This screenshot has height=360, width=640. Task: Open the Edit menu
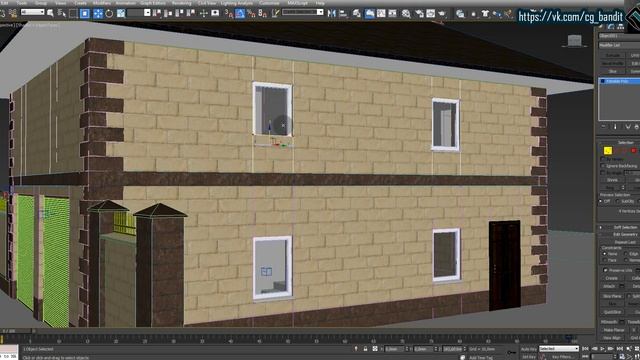tap(5, 2)
